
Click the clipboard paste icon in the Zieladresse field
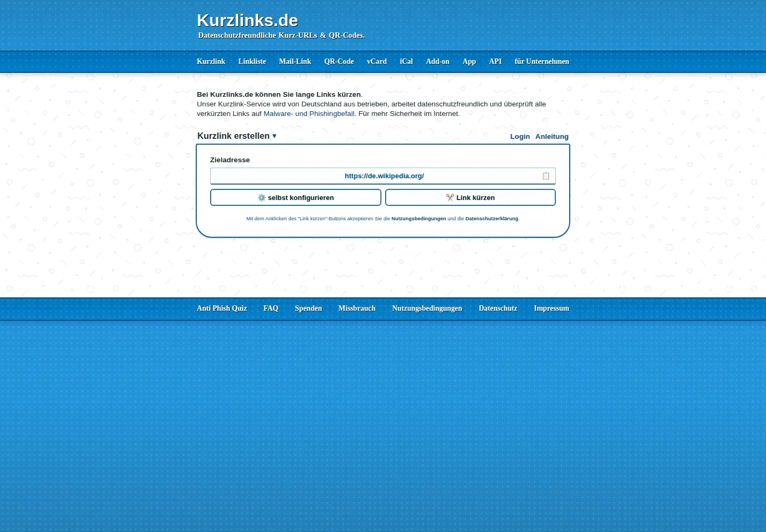(x=546, y=176)
